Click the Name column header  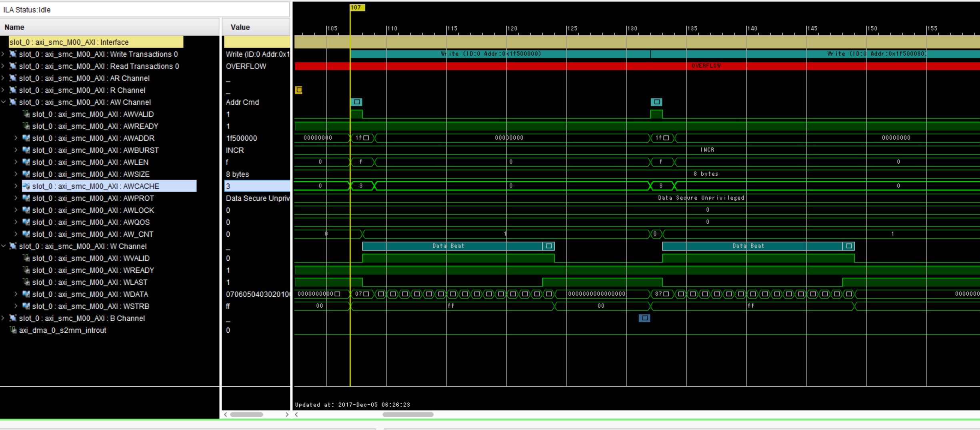[x=109, y=27]
